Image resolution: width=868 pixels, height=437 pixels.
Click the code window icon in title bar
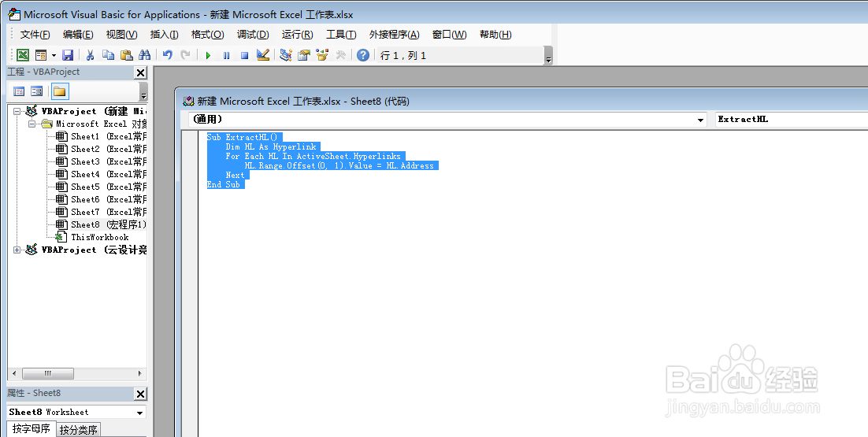click(188, 102)
